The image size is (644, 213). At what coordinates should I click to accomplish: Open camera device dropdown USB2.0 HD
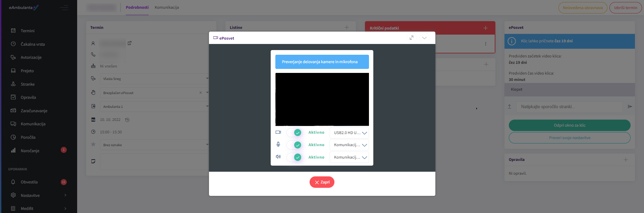[x=349, y=133]
